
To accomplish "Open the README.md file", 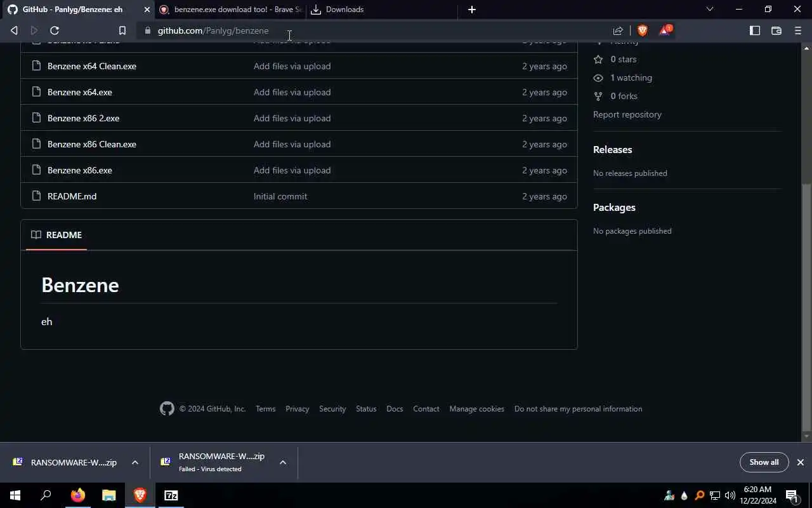I will 72,196.
